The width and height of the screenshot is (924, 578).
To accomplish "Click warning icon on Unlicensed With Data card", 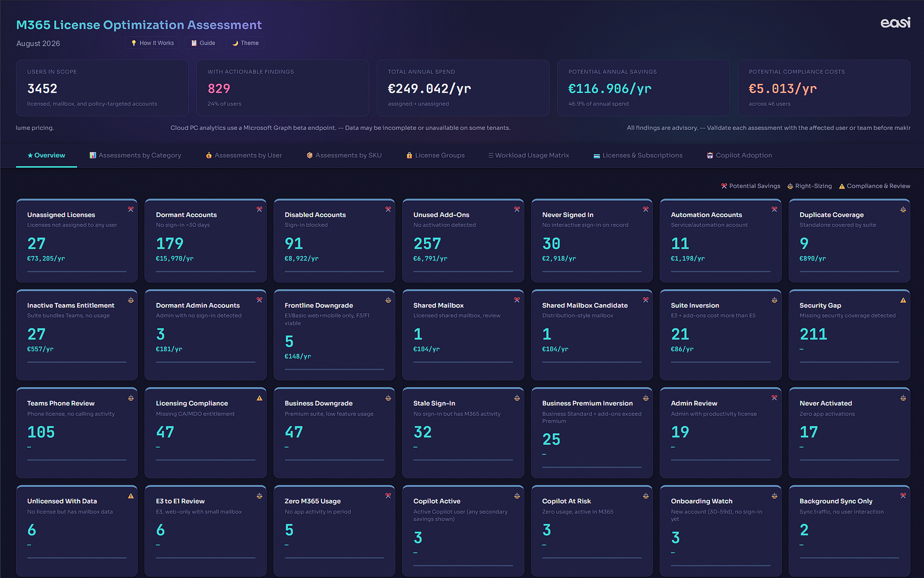I will (x=131, y=496).
